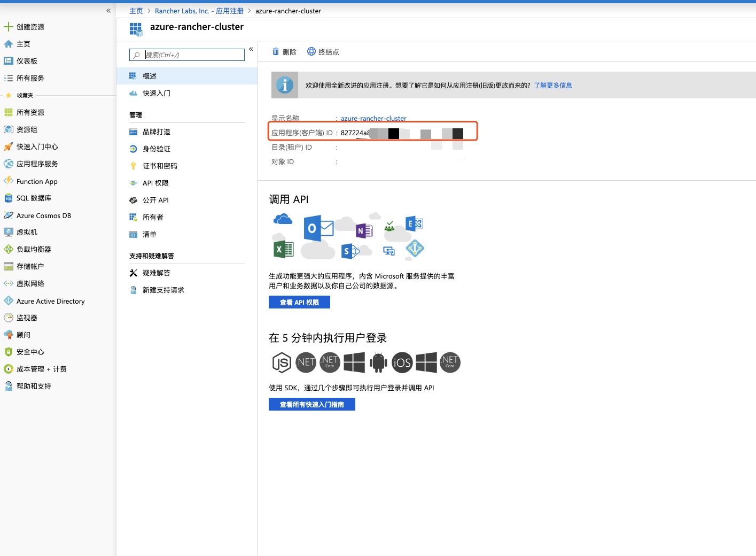This screenshot has height=556, width=756.
Task: Click the JS SDK icon
Action: [282, 362]
